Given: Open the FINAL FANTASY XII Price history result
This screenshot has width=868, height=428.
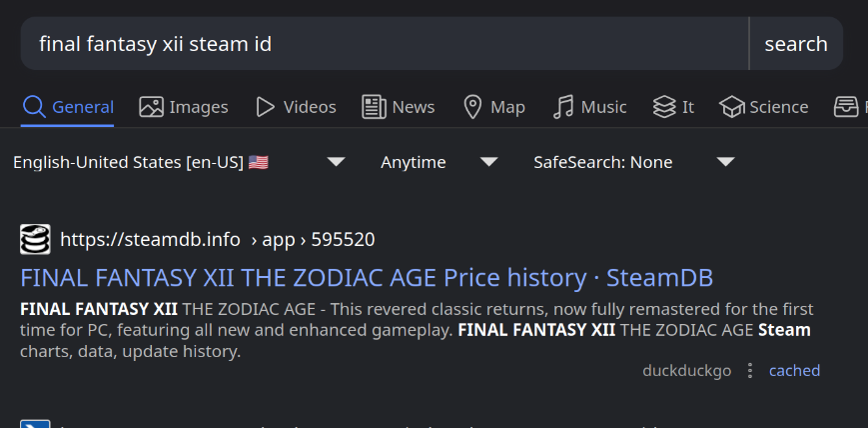Looking at the screenshot, I should [x=367, y=277].
